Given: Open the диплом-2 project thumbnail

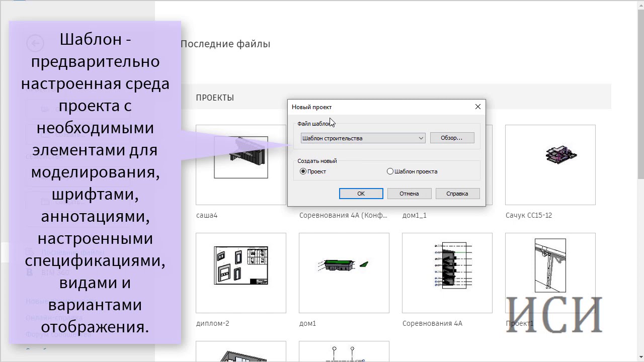Looking at the screenshot, I should 241,273.
